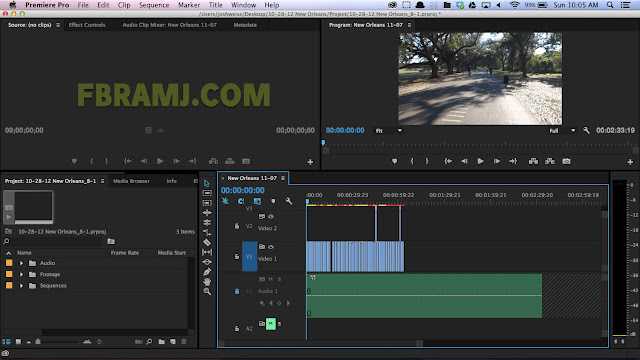Click the label color swatch for Audio bin
Screen dimensions: 640x360
tap(9, 263)
